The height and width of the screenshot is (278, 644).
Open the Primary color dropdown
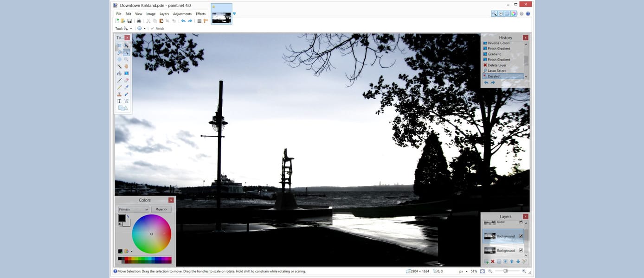pyautogui.click(x=133, y=209)
